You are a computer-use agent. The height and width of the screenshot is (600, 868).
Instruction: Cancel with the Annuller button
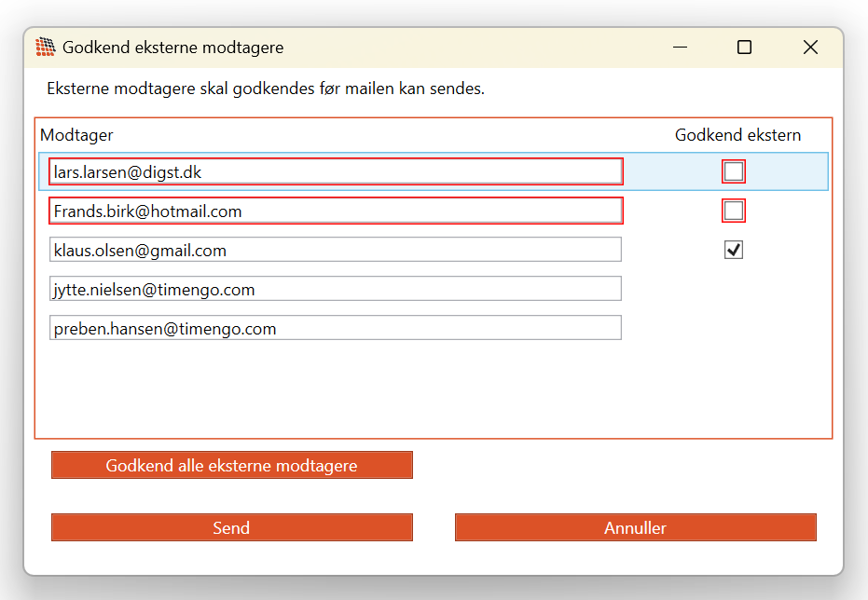pyautogui.click(x=635, y=527)
